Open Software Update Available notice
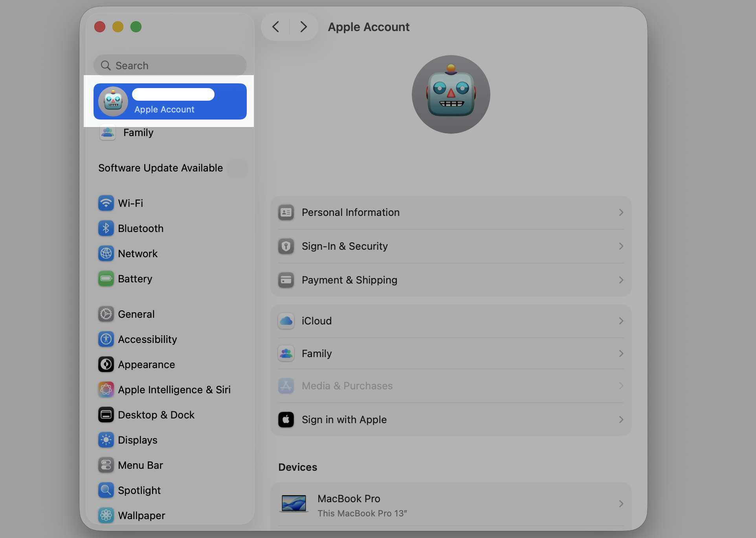The image size is (756, 538). pos(161,168)
